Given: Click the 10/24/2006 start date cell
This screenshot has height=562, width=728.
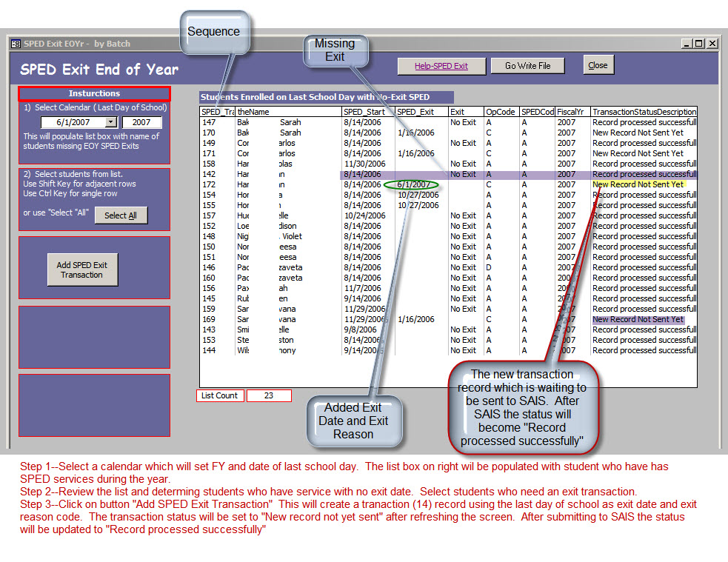Looking at the screenshot, I should (364, 215).
